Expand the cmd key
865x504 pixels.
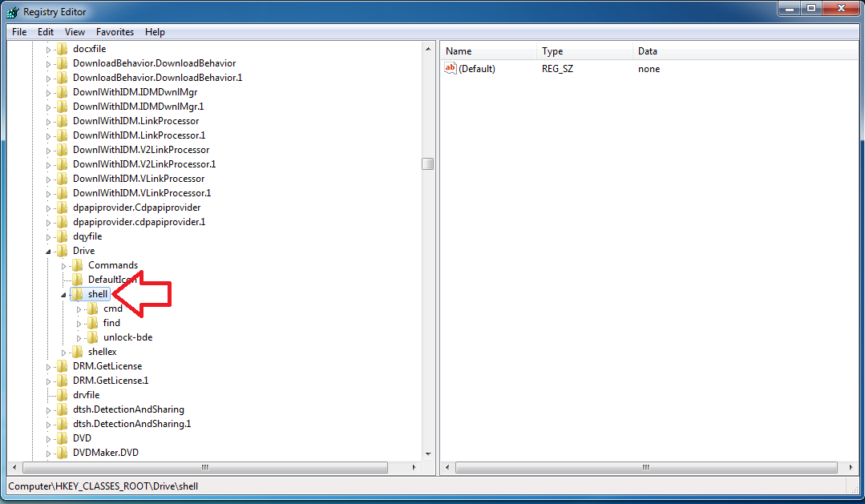point(79,309)
